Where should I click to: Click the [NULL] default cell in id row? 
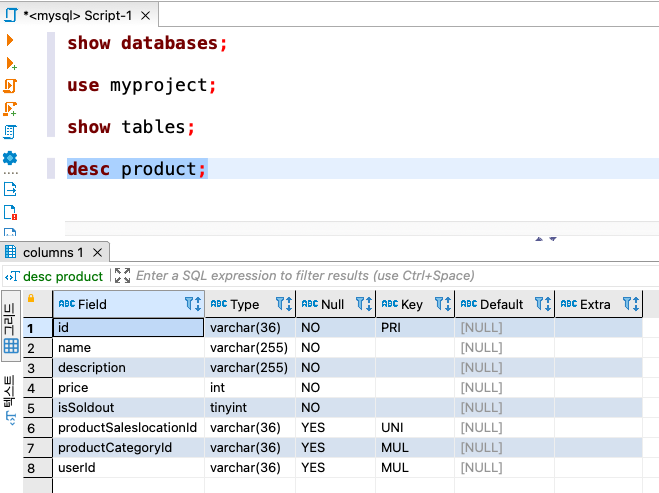(504, 327)
